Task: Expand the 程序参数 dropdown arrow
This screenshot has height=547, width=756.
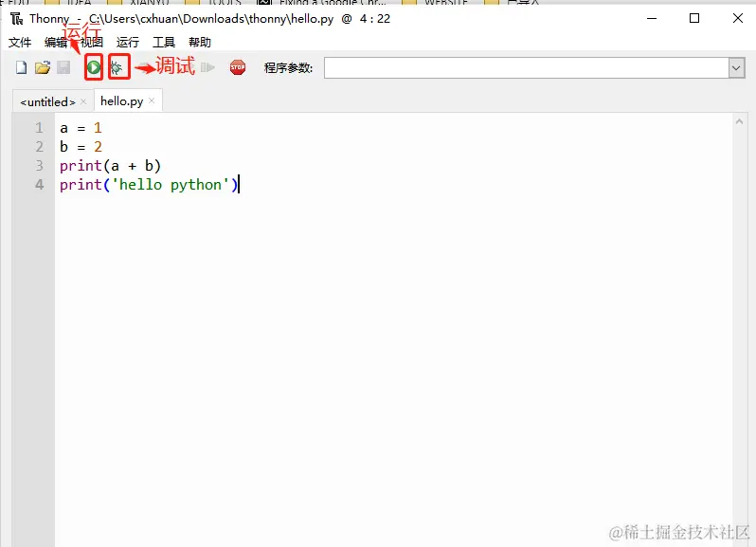Action: [736, 68]
